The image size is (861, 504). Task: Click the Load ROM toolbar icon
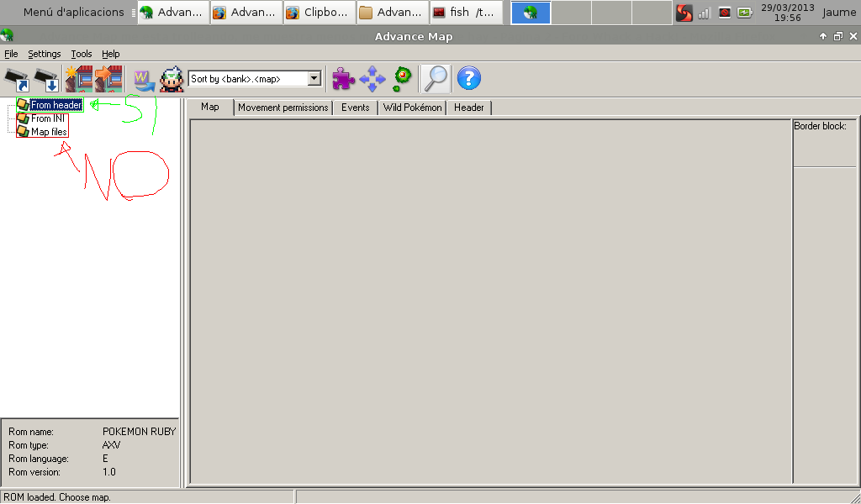coord(17,79)
